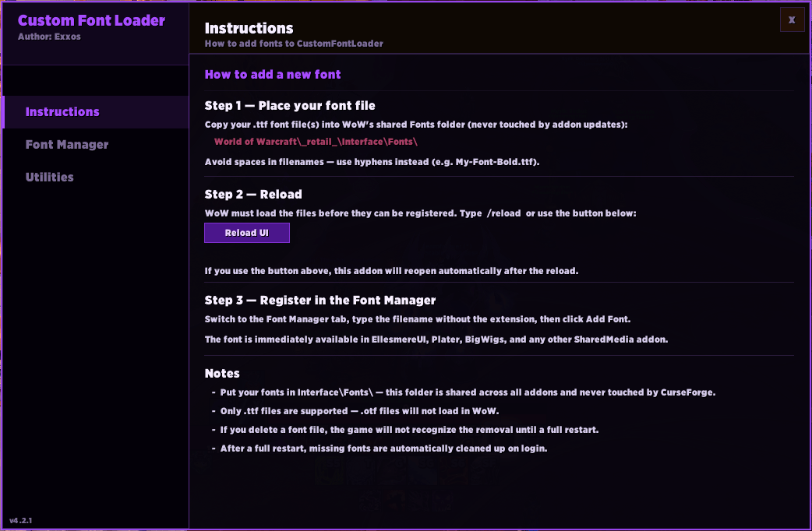Click the Custom Font Loader title

[91, 20]
